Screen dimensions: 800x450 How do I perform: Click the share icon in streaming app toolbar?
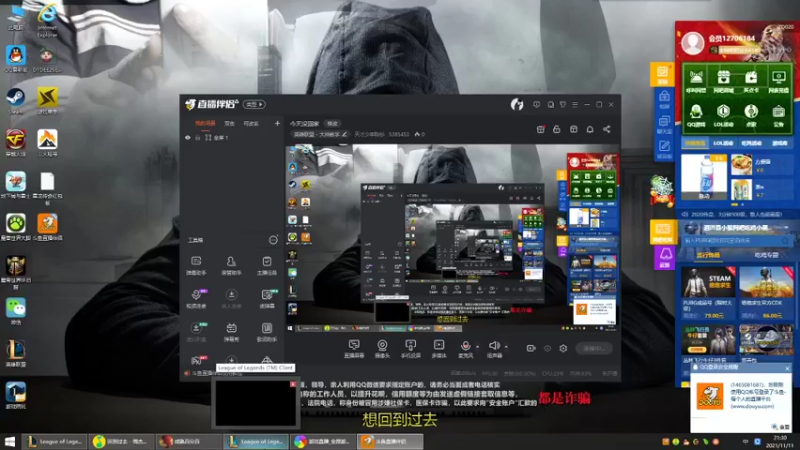[x=607, y=130]
